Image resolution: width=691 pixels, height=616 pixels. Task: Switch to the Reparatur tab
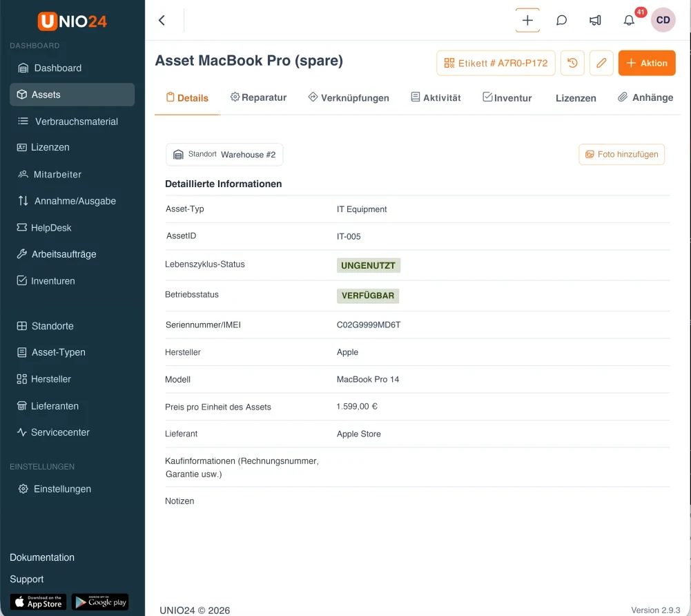(258, 97)
